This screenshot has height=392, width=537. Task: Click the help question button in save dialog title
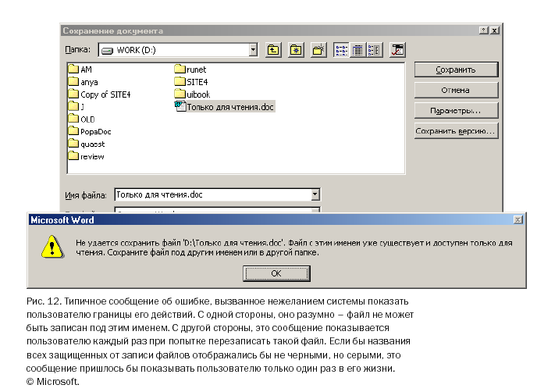[484, 30]
